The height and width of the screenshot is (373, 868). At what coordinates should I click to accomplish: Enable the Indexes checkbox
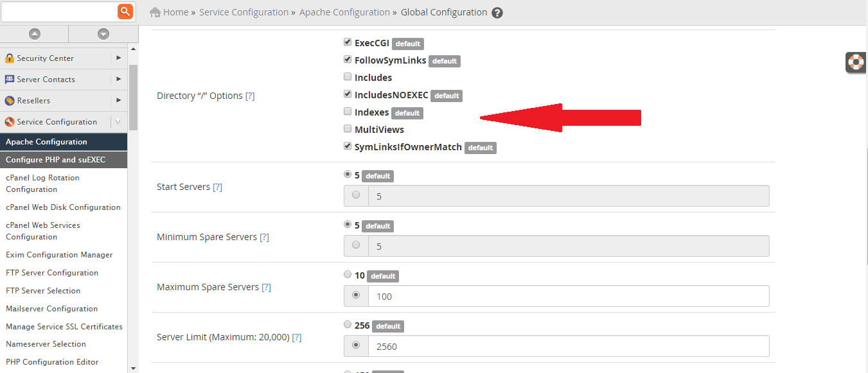tap(348, 112)
